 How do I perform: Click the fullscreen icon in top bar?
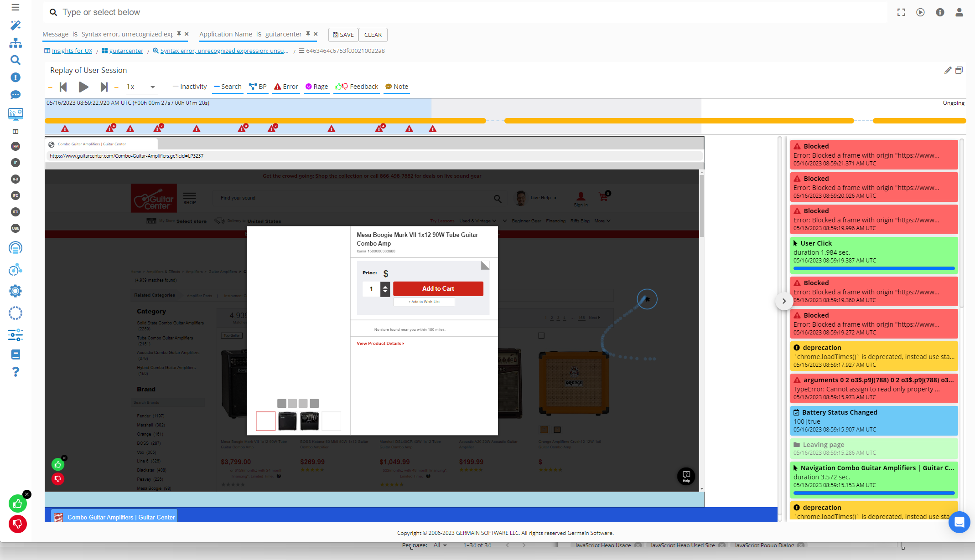tap(901, 12)
